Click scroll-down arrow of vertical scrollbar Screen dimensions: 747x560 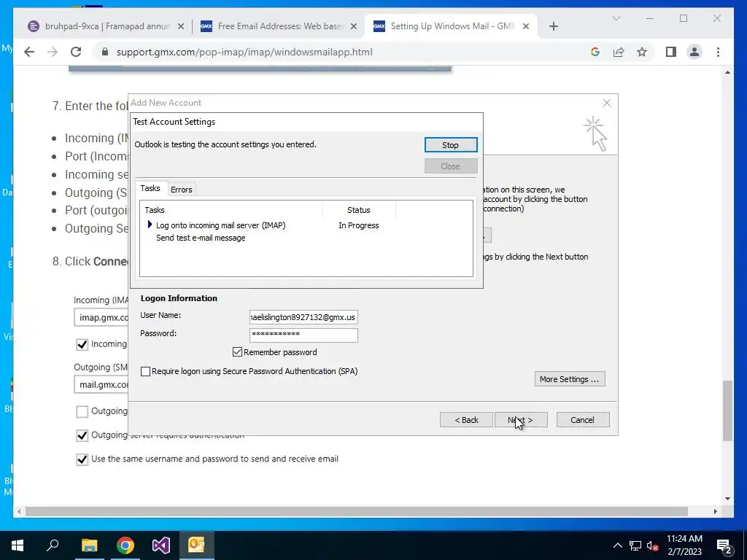[727, 499]
